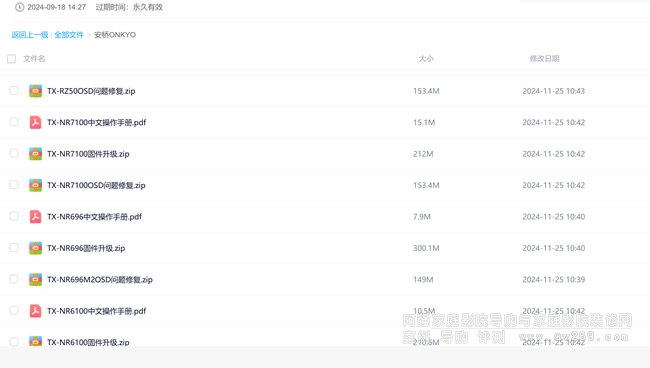
Task: Toggle the select-all checkbox beside 文件名
Action: tap(12, 59)
